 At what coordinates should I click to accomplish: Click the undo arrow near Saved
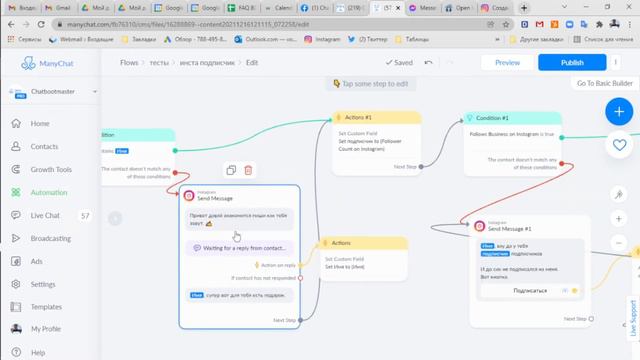pyautogui.click(x=428, y=62)
